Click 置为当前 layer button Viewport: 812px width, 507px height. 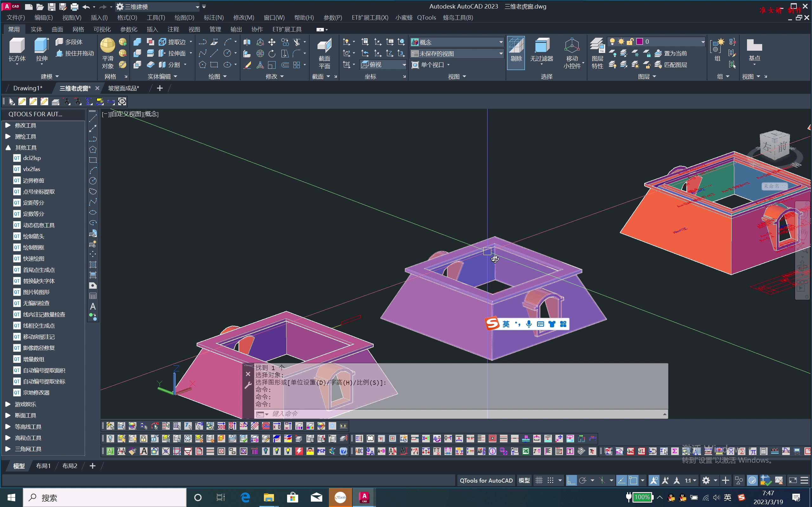point(671,53)
